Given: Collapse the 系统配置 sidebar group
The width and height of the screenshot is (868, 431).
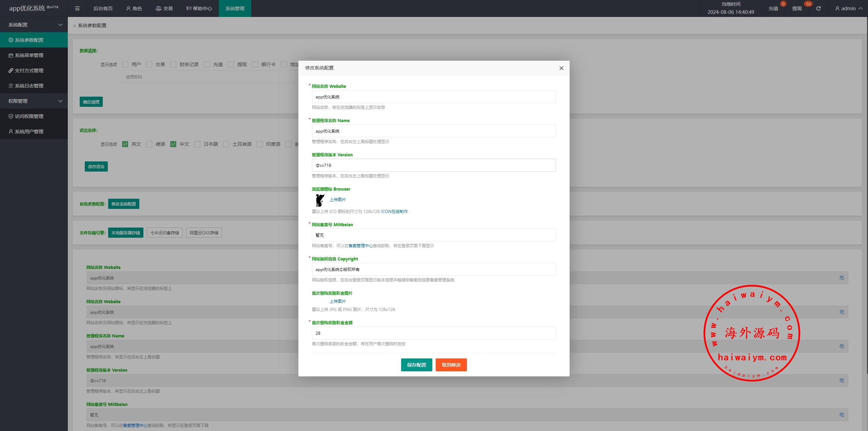Looking at the screenshot, I should tap(34, 25).
